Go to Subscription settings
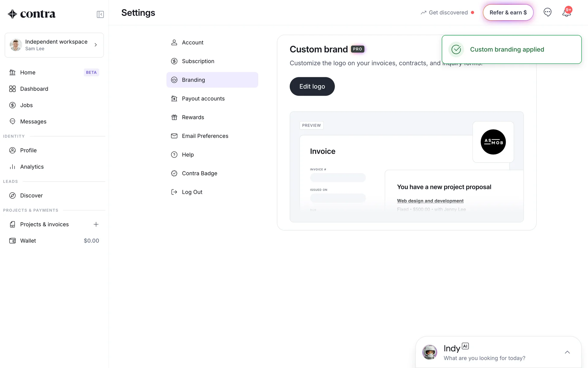 point(198,61)
